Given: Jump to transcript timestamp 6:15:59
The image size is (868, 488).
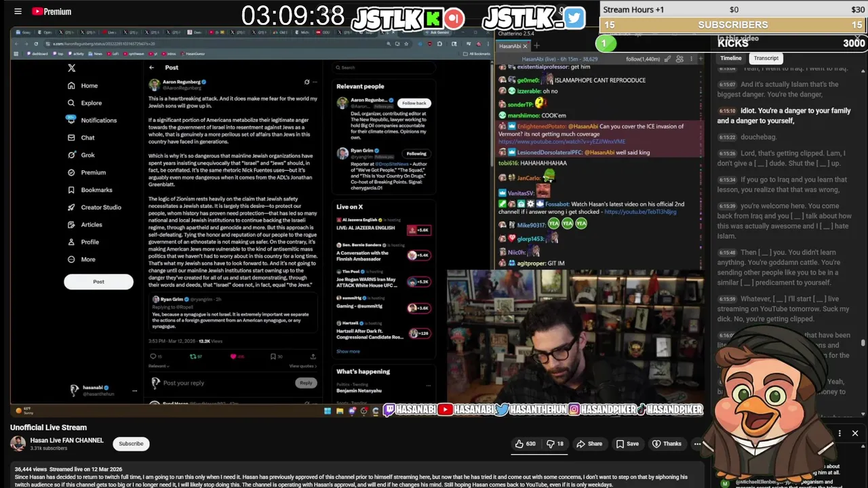Looking at the screenshot, I should tap(727, 299).
